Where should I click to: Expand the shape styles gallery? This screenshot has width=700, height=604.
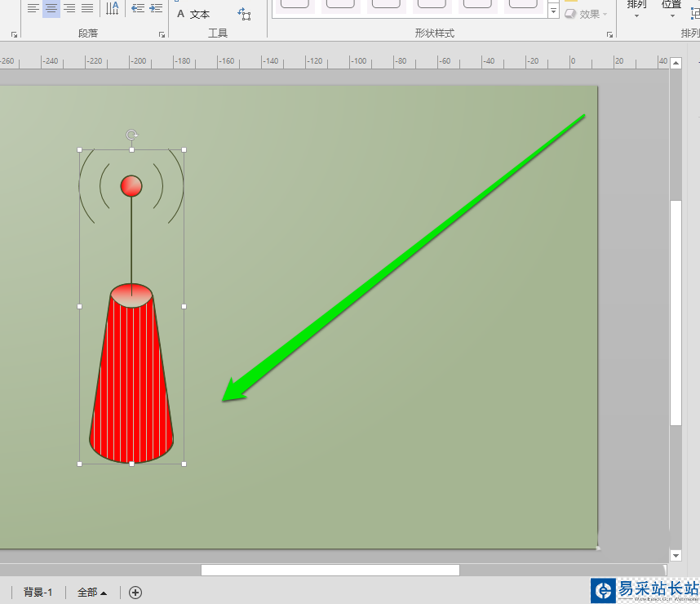pos(554,11)
